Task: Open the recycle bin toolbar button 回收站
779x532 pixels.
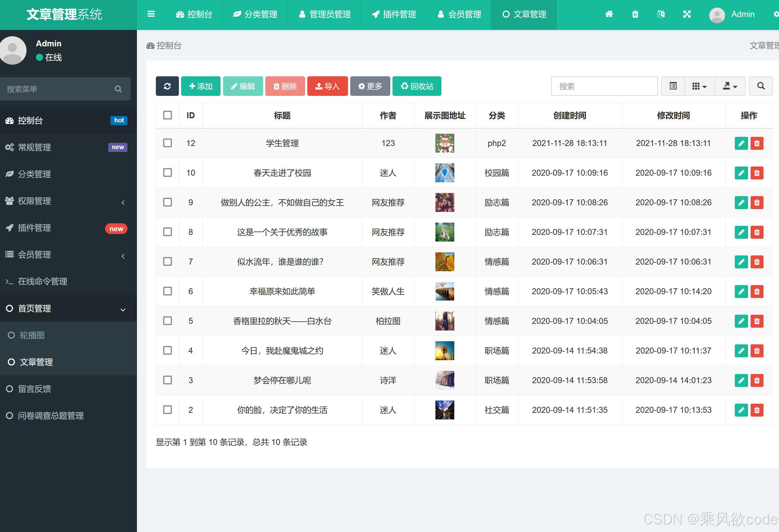Action: pyautogui.click(x=417, y=86)
